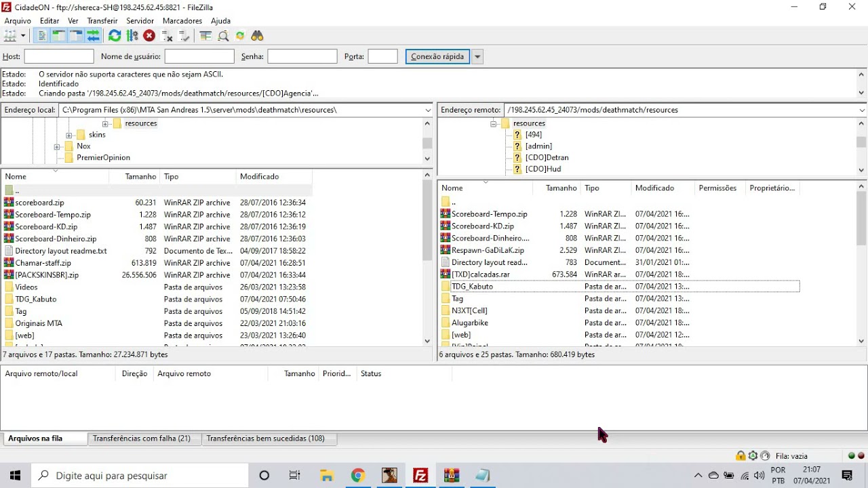Open the Transferir menu
The image size is (868, 488).
point(102,21)
